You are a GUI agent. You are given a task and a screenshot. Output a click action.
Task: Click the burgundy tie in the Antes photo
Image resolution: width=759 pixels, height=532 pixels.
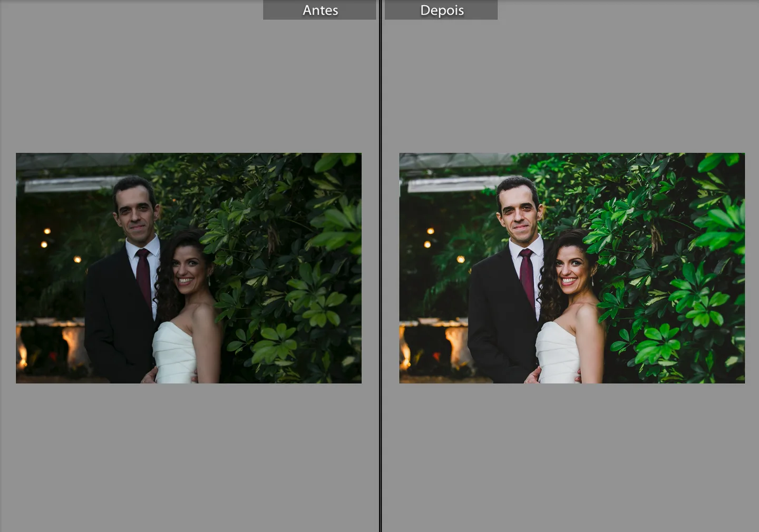tap(143, 277)
